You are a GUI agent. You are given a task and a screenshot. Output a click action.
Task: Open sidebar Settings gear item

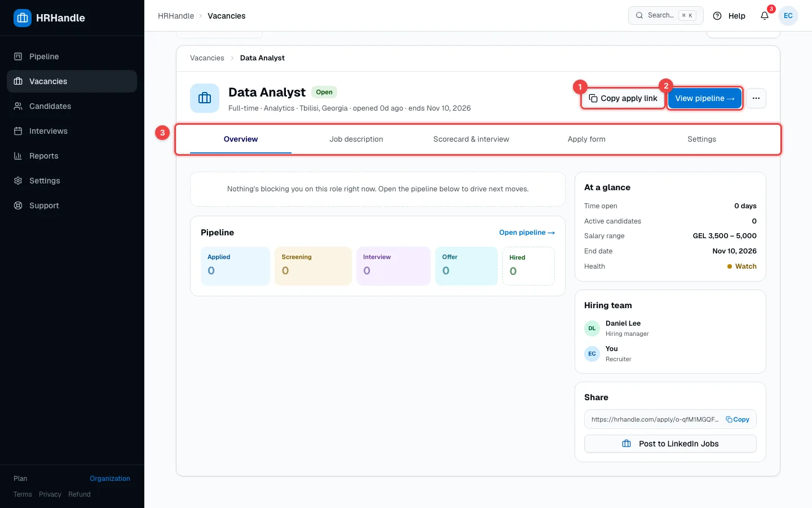72,181
